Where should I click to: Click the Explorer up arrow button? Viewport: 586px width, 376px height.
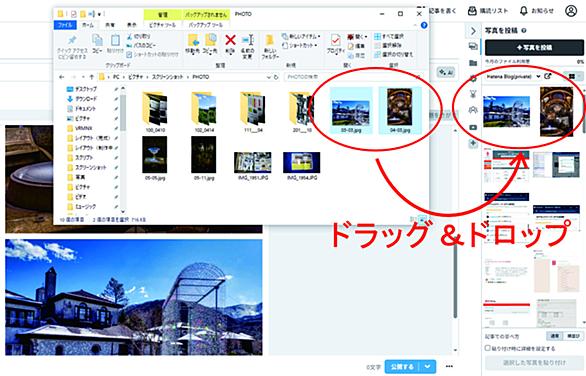[92, 77]
